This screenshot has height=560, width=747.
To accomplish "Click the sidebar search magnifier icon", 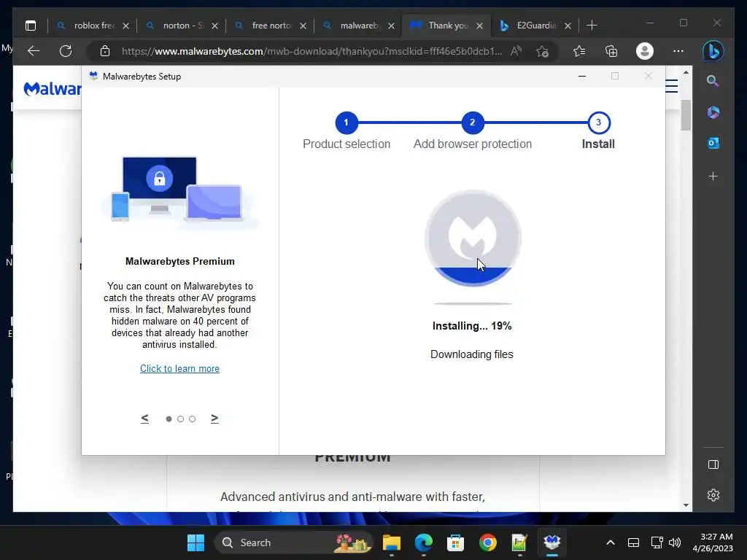I will click(713, 81).
